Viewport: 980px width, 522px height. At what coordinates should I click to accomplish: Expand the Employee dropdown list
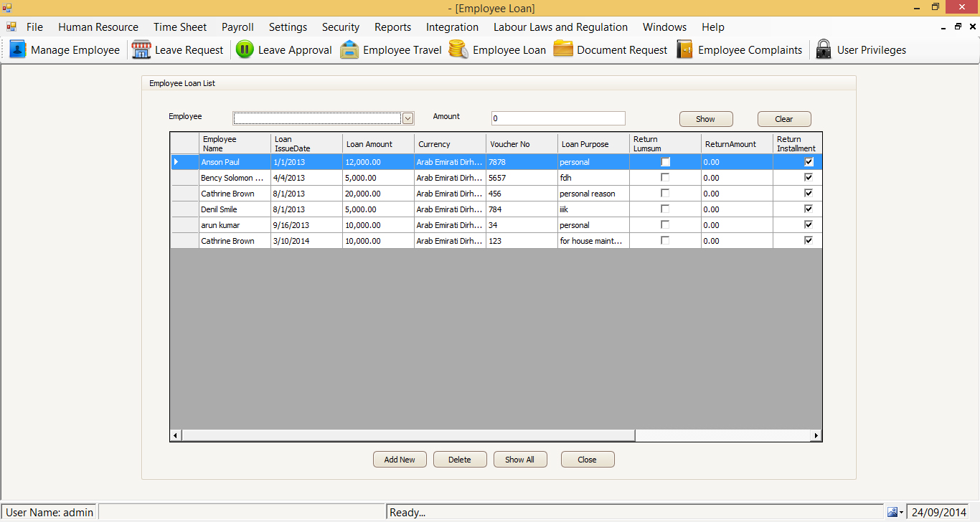pos(407,118)
